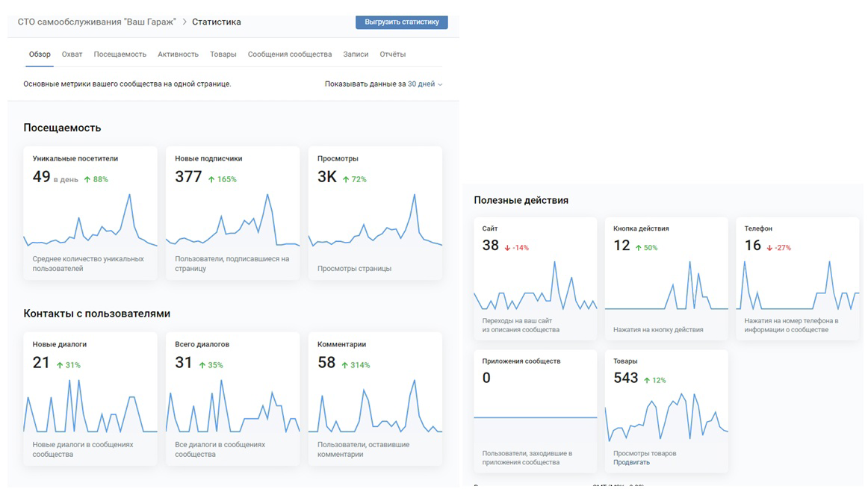Viewport: 868px width, 489px height.
Task: Click the СТО самообслуживания "Ваш Гараж" breadcrumb
Action: point(96,22)
